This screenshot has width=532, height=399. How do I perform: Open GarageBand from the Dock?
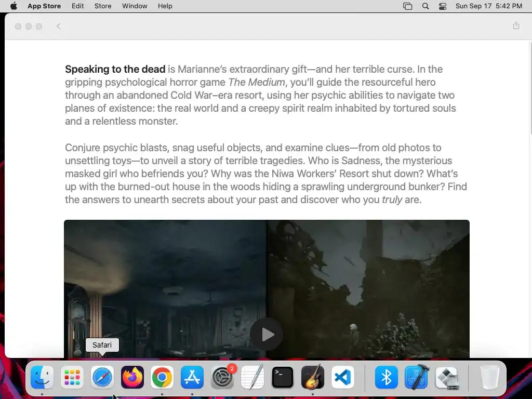coord(312,377)
